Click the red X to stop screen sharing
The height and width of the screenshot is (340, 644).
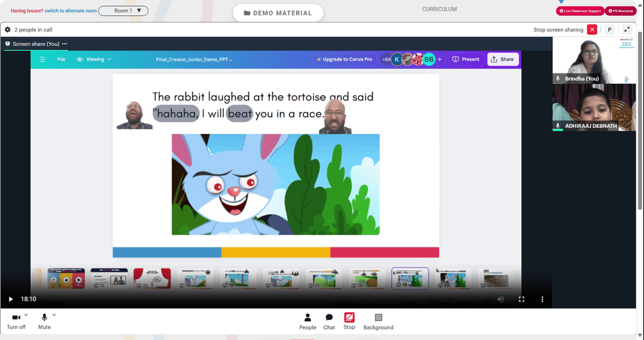pyautogui.click(x=592, y=30)
